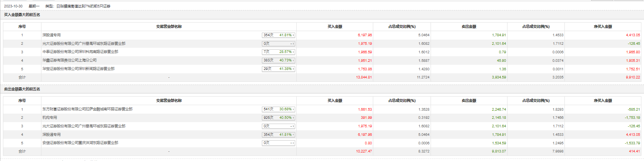Expand the 29次 41.38% stats box
The width and height of the screenshot is (644, 161).
click(x=278, y=69)
